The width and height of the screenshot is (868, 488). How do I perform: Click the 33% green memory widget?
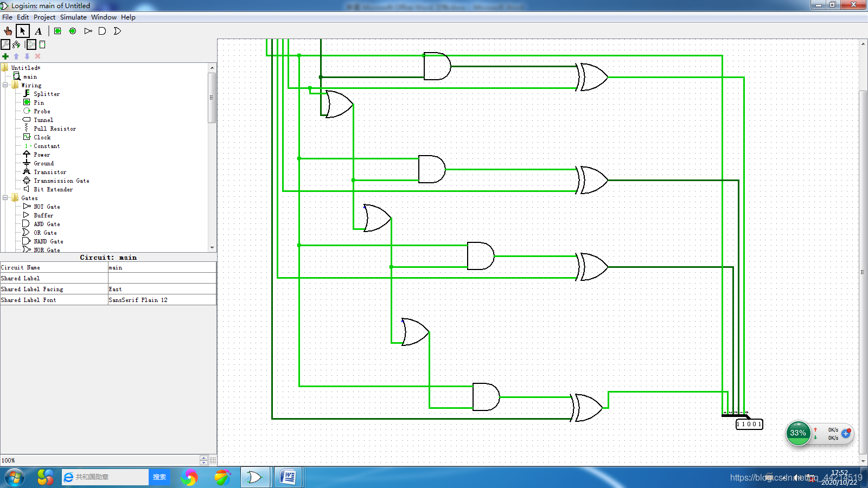coord(798,433)
